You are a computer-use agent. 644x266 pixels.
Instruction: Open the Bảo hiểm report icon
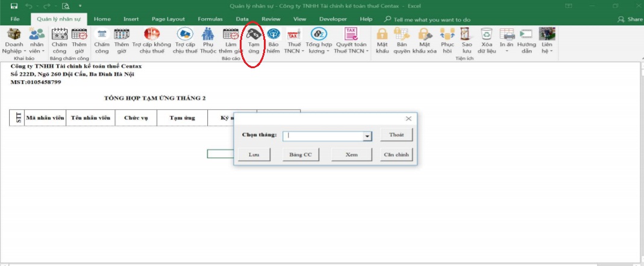point(274,35)
